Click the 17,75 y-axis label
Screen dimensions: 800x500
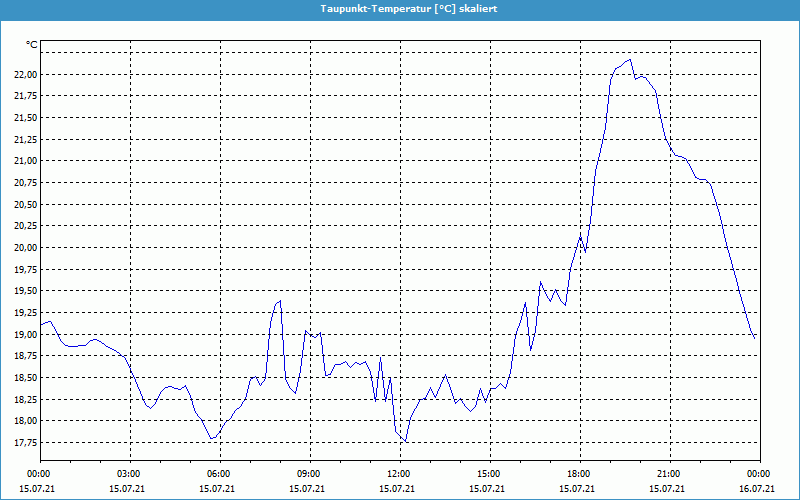(x=25, y=442)
